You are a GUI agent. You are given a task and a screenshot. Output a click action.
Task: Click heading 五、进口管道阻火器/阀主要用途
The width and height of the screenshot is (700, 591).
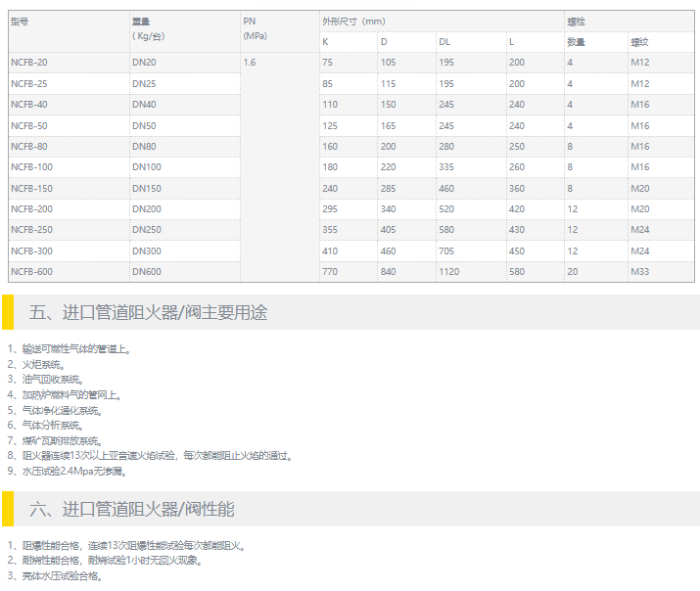[x=149, y=313]
